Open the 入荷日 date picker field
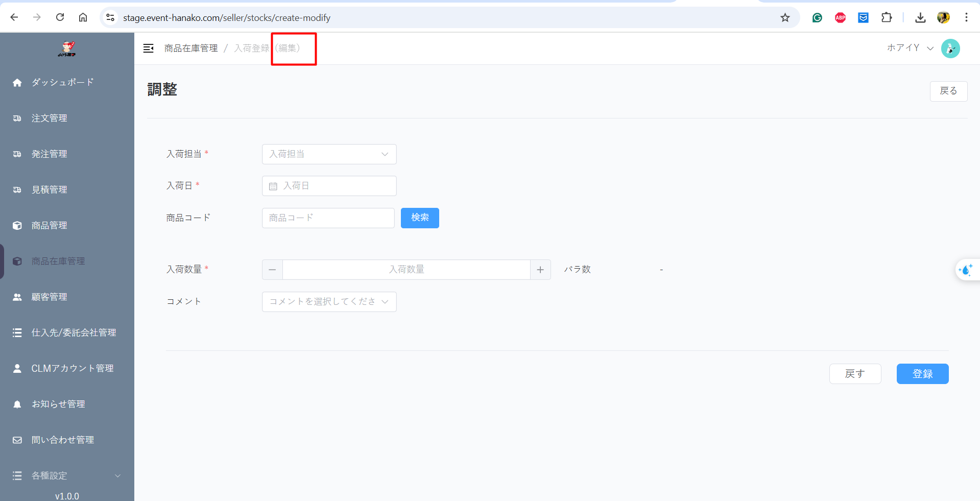 (x=329, y=186)
